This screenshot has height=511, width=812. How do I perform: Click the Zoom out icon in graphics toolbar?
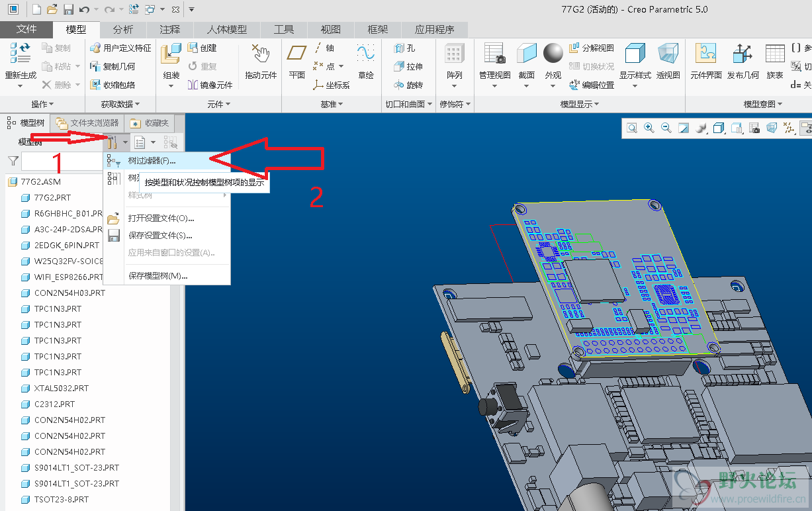tap(666, 128)
